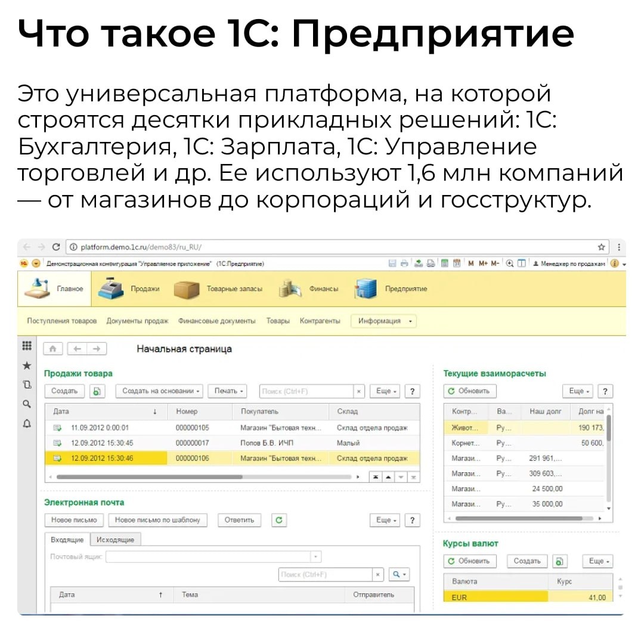Image resolution: width=644 pixels, height=644 pixels.
Task: Open help in Продажи товара panel
Action: (x=413, y=391)
